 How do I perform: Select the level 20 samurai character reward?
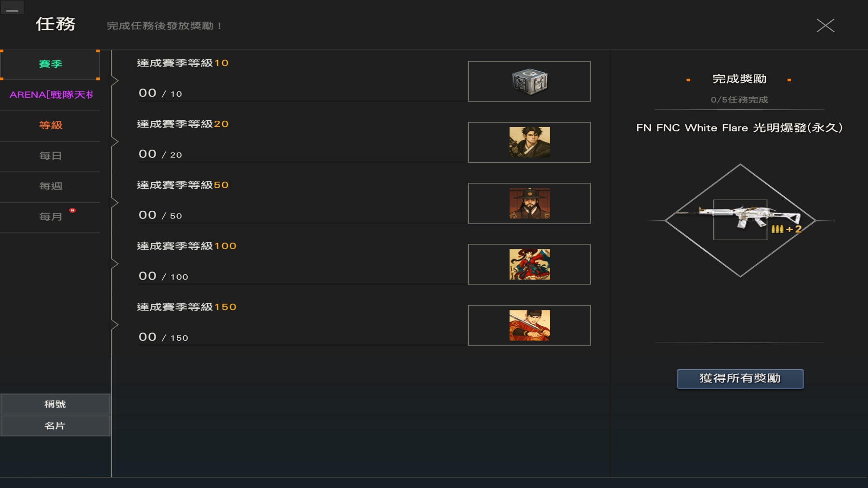click(x=529, y=142)
